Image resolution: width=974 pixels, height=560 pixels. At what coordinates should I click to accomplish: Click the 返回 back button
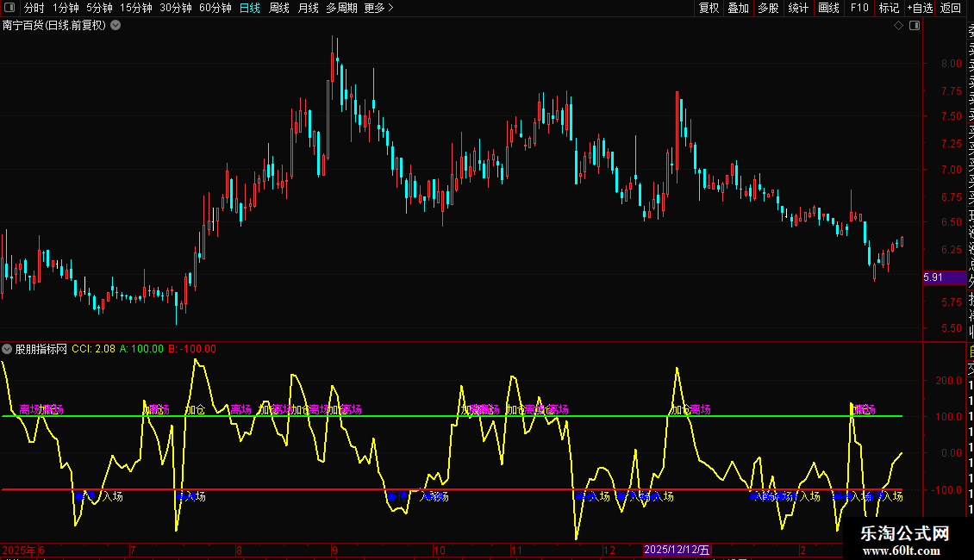pyautogui.click(x=951, y=8)
